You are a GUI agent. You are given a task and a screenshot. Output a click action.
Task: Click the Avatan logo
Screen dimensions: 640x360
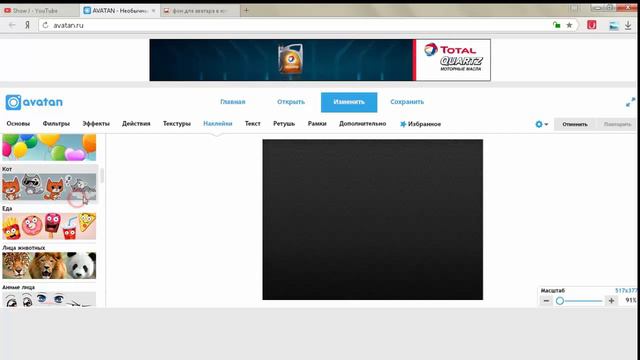[34, 102]
